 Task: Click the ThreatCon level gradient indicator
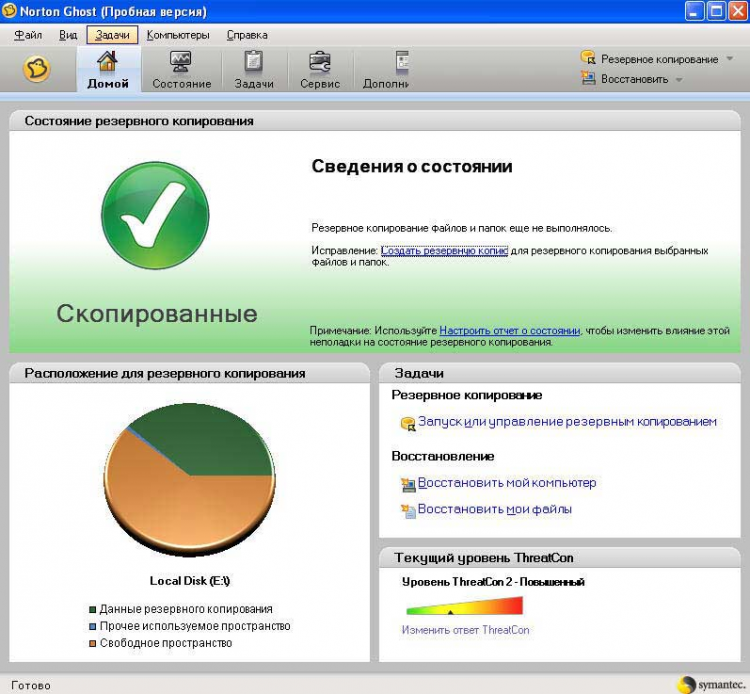(x=464, y=606)
